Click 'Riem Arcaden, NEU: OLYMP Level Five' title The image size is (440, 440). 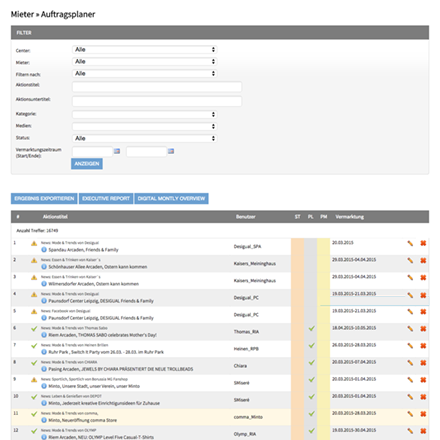click(101, 437)
